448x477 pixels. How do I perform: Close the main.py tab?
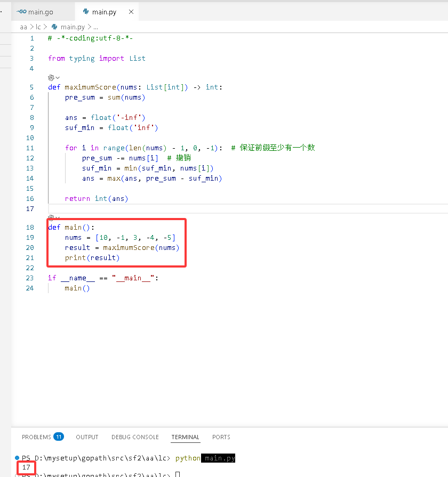coord(131,12)
